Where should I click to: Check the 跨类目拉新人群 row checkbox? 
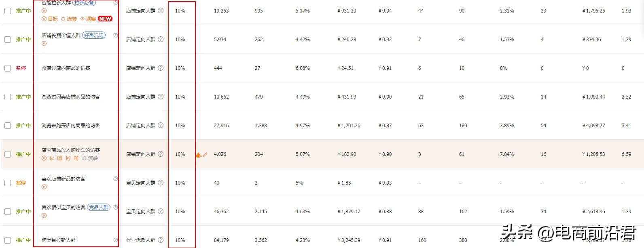(8, 240)
